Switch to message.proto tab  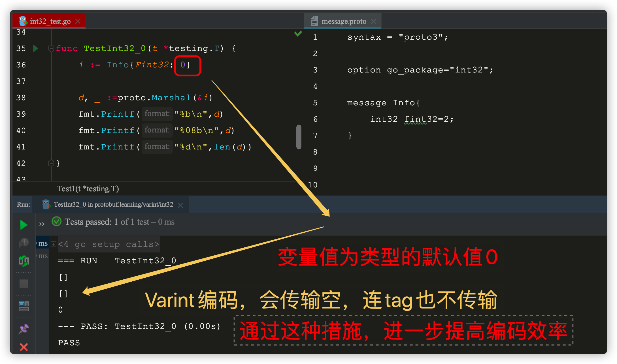tap(344, 22)
